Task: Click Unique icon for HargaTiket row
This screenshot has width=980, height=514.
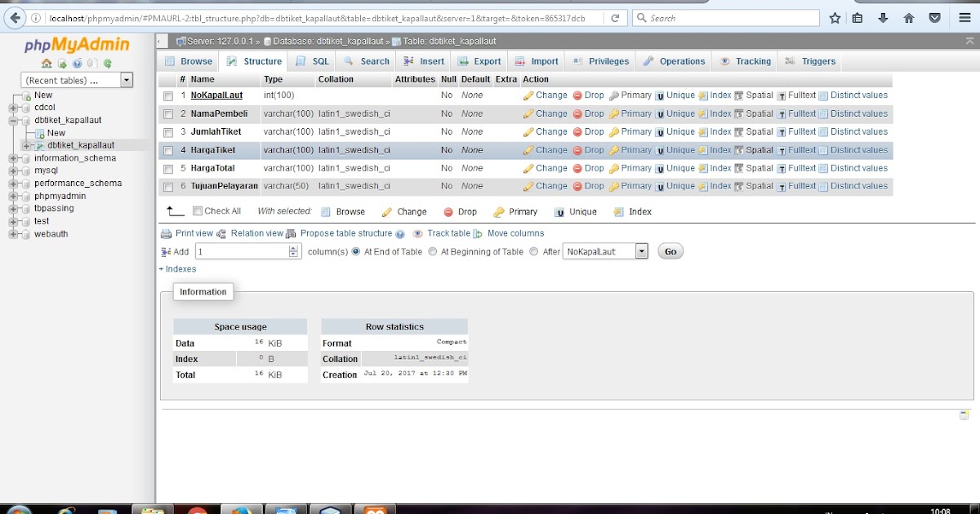Action: [x=660, y=151]
